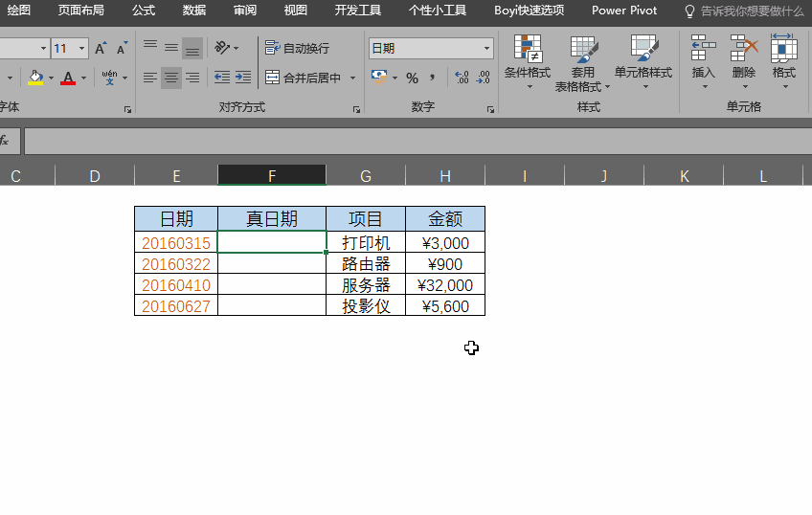Toggle 自动换行 wrap text

tap(297, 48)
